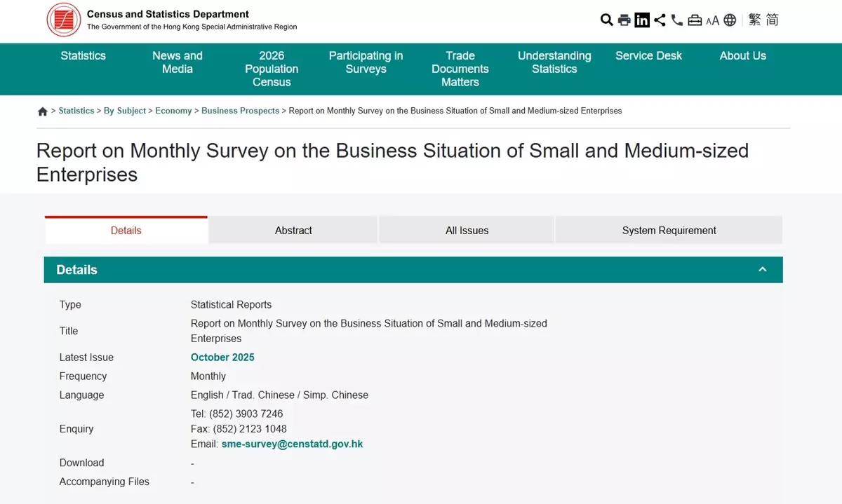Open the search icon
842x504 pixels.
click(606, 20)
